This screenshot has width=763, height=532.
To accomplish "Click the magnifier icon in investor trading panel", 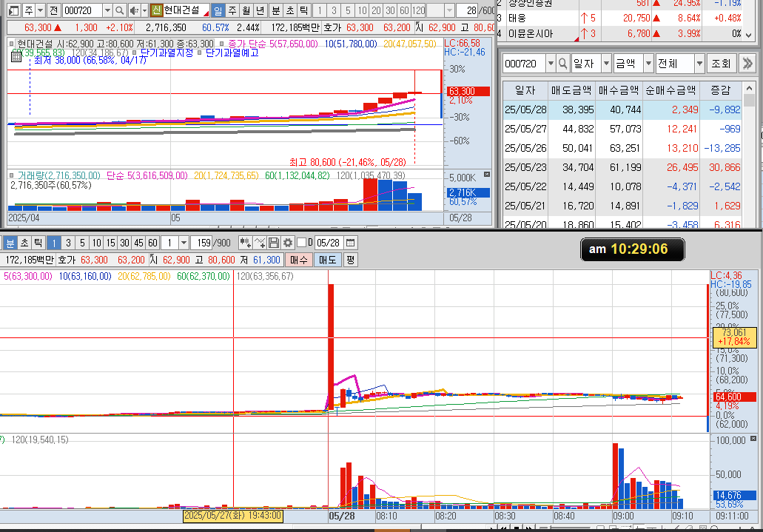I will pos(562,64).
